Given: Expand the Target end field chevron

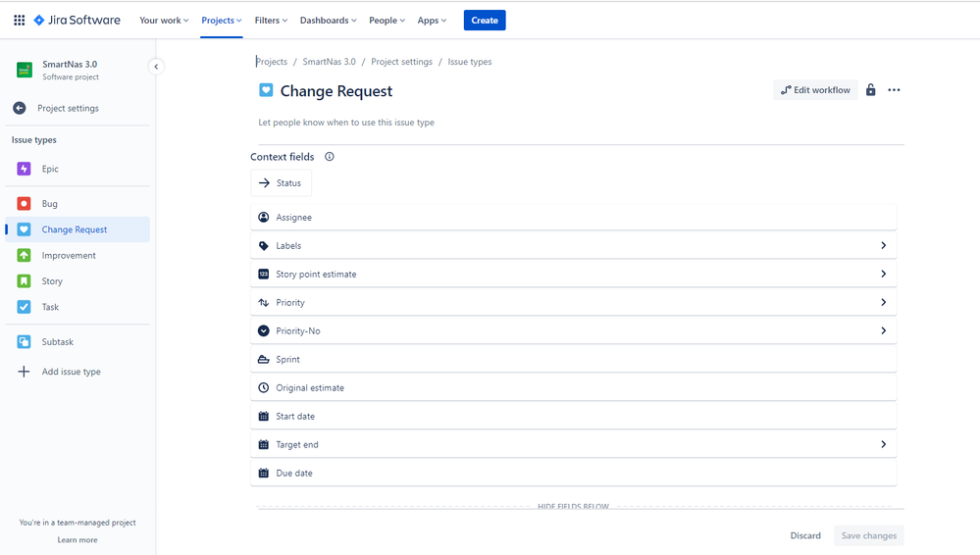Looking at the screenshot, I should [883, 444].
